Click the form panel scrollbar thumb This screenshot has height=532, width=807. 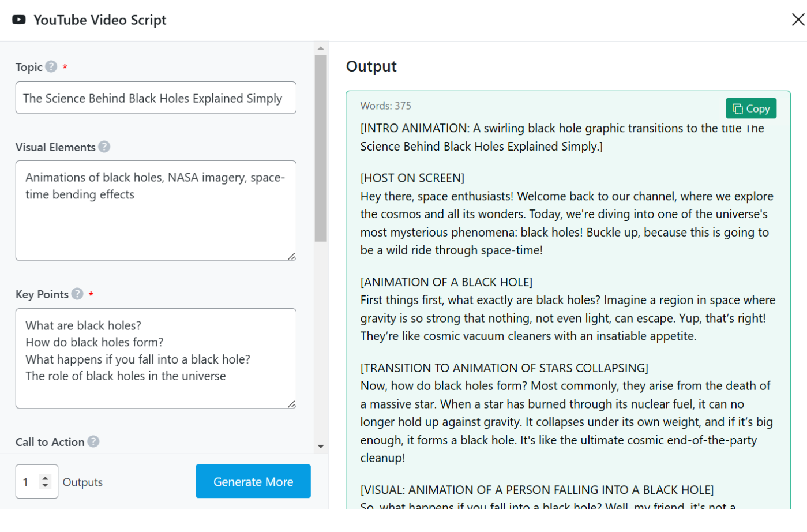pos(321,148)
